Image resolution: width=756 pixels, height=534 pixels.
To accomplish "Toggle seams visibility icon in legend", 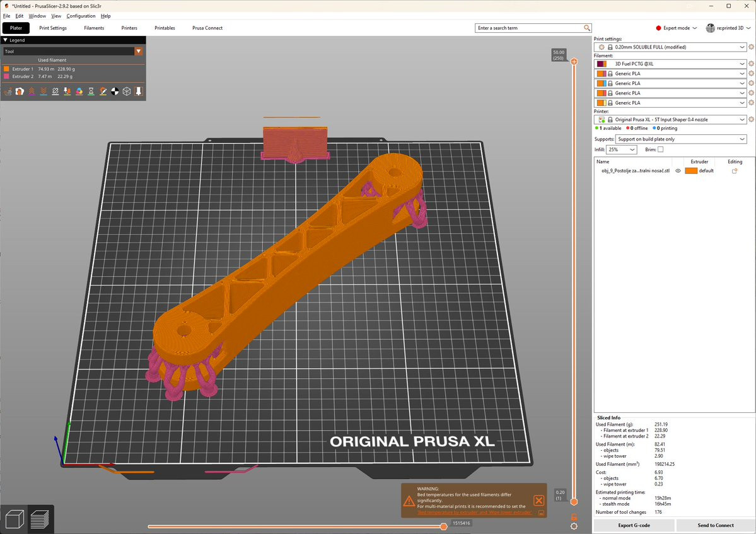I will pyautogui.click(x=55, y=91).
